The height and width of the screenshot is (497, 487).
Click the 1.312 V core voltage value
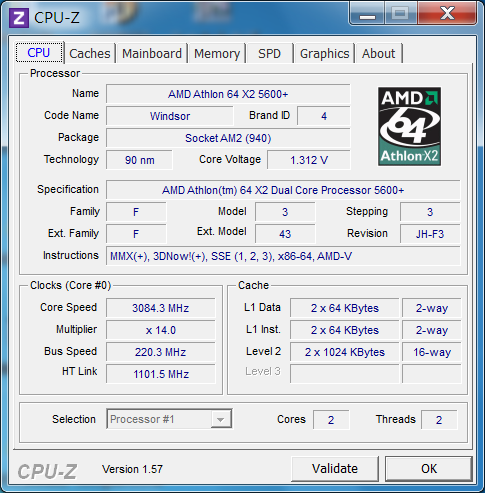coord(309,160)
